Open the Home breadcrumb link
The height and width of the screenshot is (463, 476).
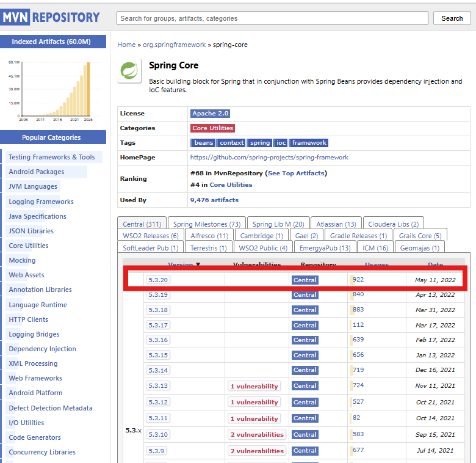point(126,45)
